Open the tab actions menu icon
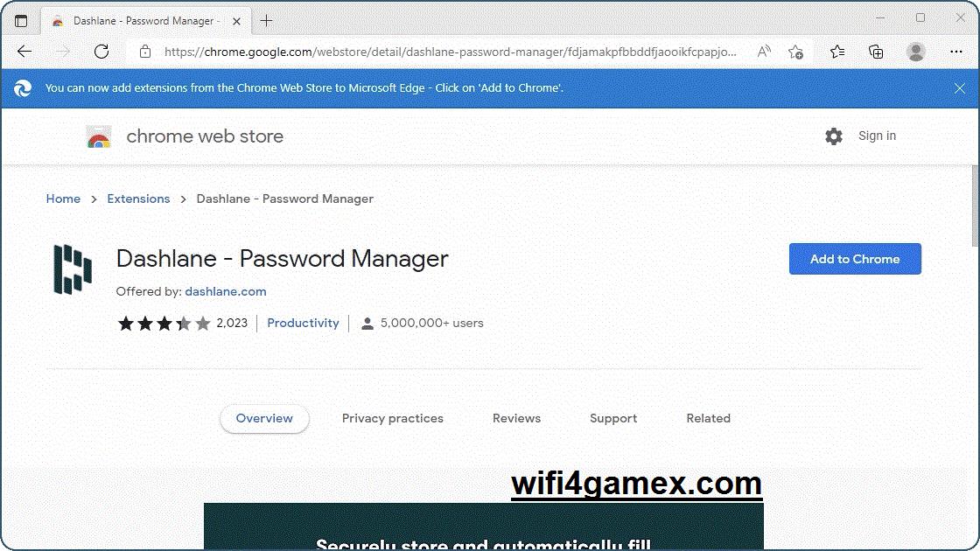980x551 pixels. pyautogui.click(x=21, y=21)
